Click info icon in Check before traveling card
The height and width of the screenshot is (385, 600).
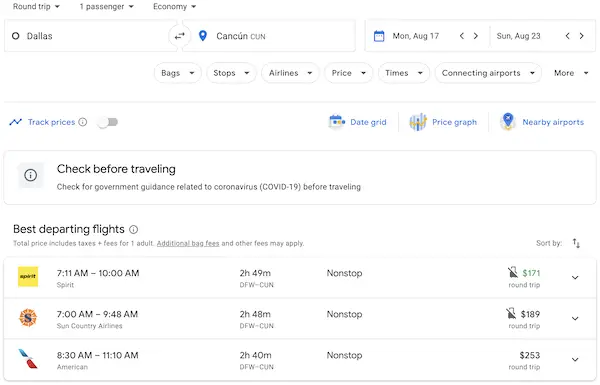click(x=31, y=175)
